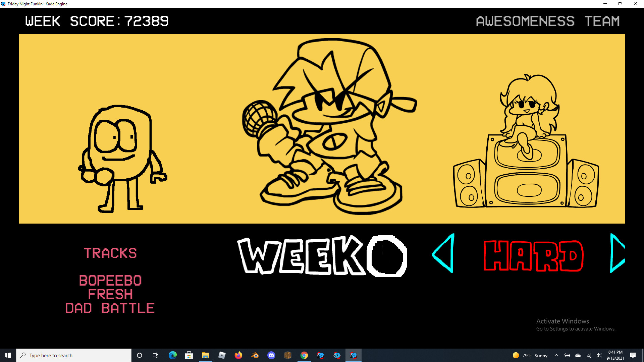Open the 79°F Sunny weather widget
Image resolution: width=644 pixels, height=362 pixels.
(x=530, y=355)
